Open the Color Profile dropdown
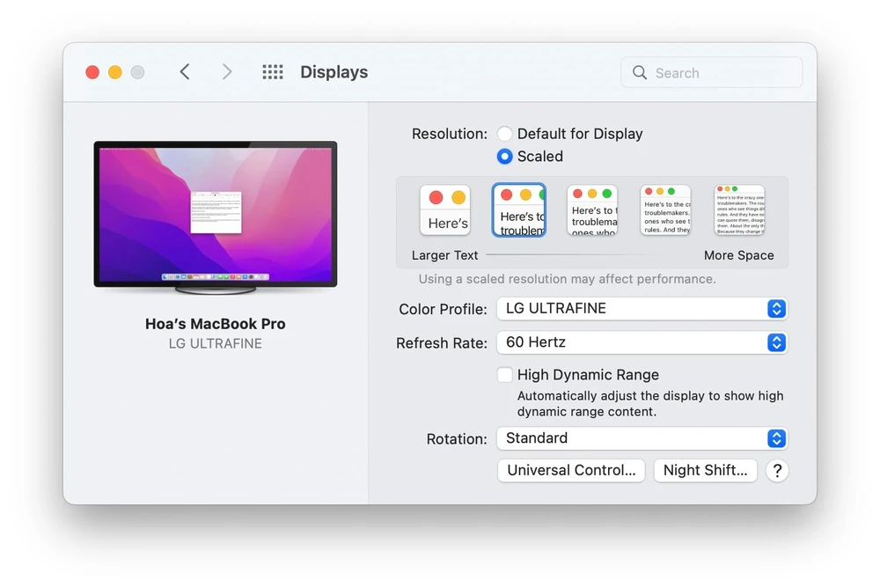Image resolution: width=880 pixels, height=588 pixels. (x=775, y=309)
